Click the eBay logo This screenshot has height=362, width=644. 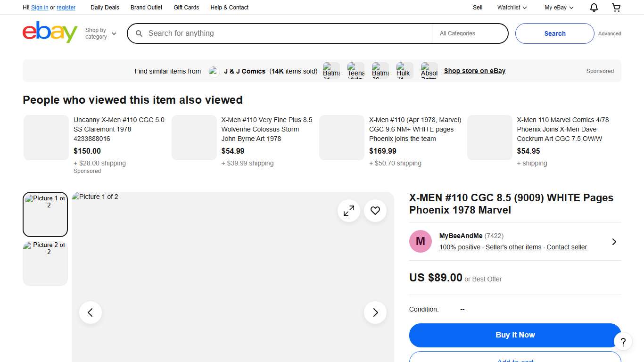click(50, 33)
